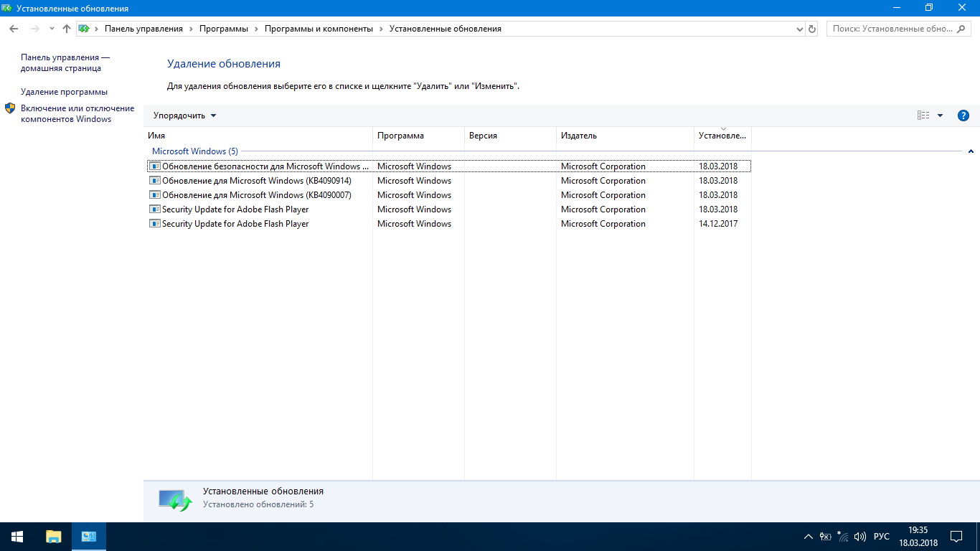The height and width of the screenshot is (551, 980).
Task: Open the Упорядочить dropdown menu
Action: (184, 116)
